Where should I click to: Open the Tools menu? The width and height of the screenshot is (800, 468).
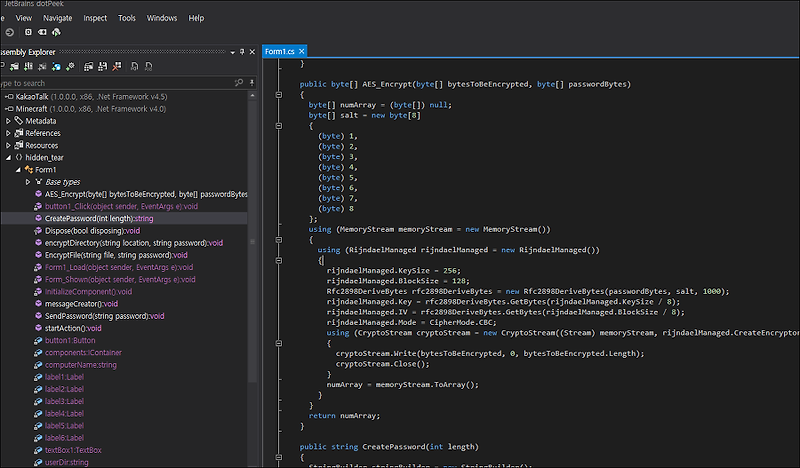127,18
